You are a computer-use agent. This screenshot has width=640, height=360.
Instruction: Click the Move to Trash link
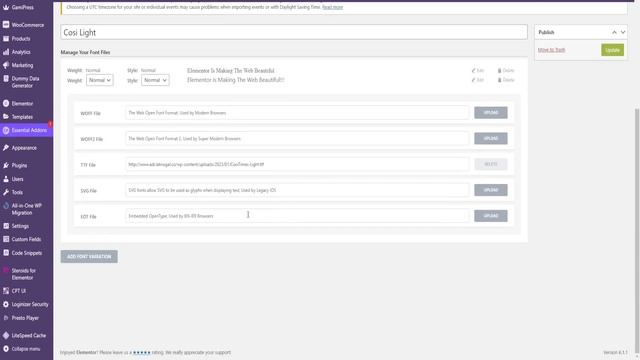[551, 50]
